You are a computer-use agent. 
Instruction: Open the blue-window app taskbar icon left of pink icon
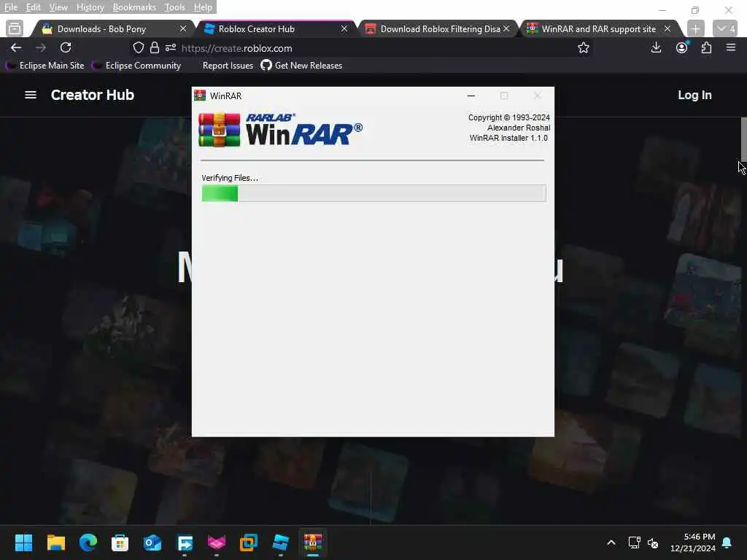[x=185, y=542]
